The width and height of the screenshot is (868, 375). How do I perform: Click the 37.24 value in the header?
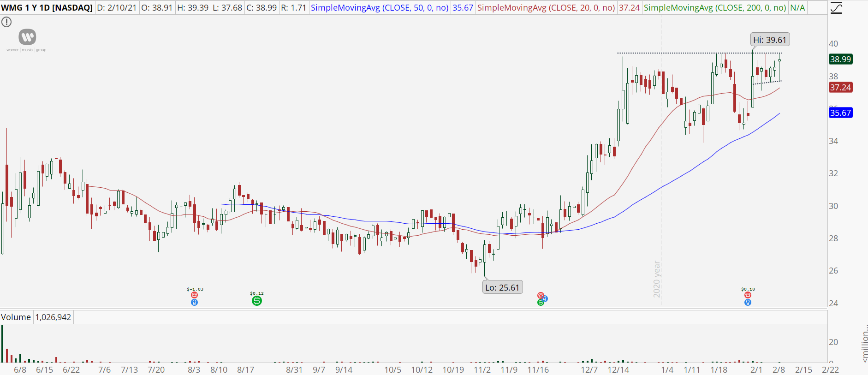pyautogui.click(x=630, y=8)
